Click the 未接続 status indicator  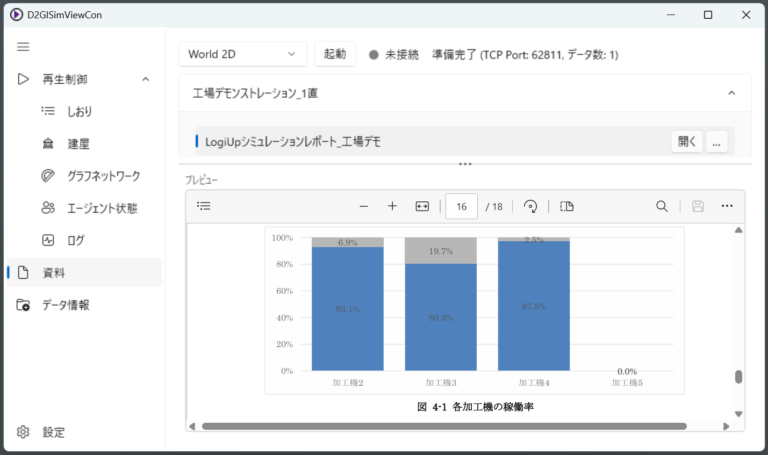point(394,54)
